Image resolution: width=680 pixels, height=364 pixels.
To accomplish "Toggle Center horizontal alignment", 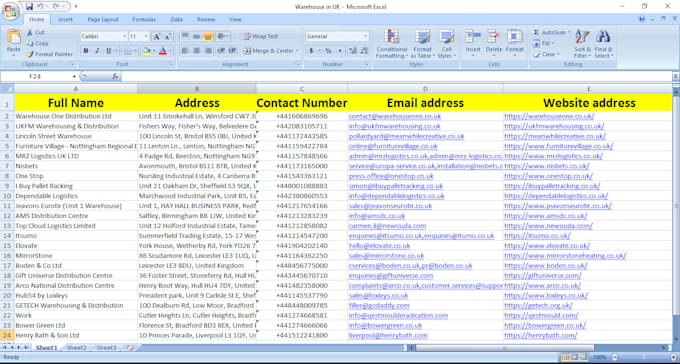I will (196, 51).
